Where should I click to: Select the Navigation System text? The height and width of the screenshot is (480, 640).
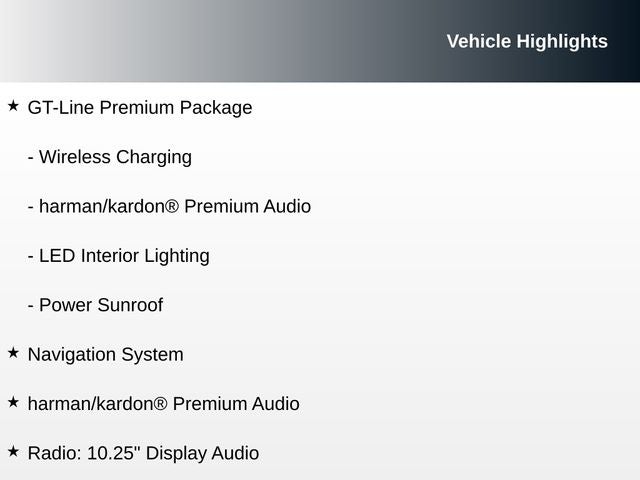point(105,354)
